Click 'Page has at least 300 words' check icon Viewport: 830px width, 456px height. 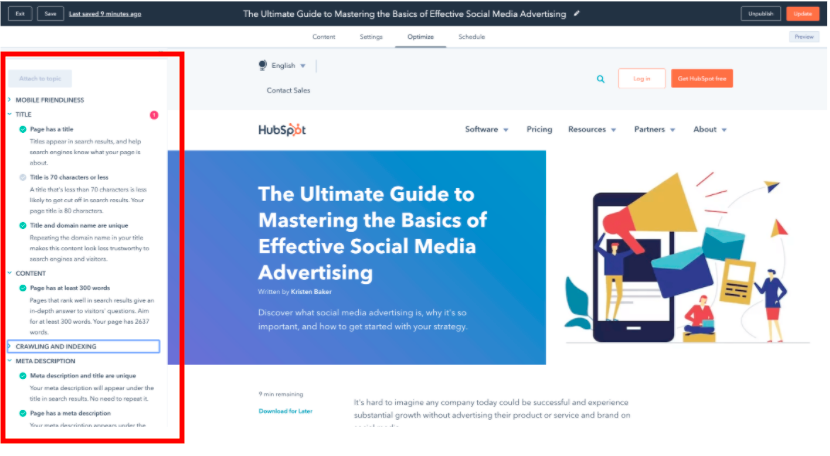pos(23,288)
